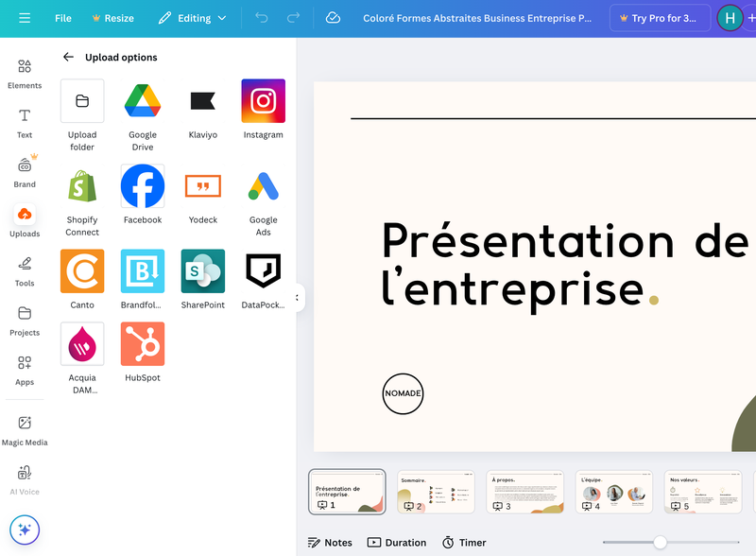Open the Brandfolder integration
This screenshot has width=756, height=556.
(143, 280)
